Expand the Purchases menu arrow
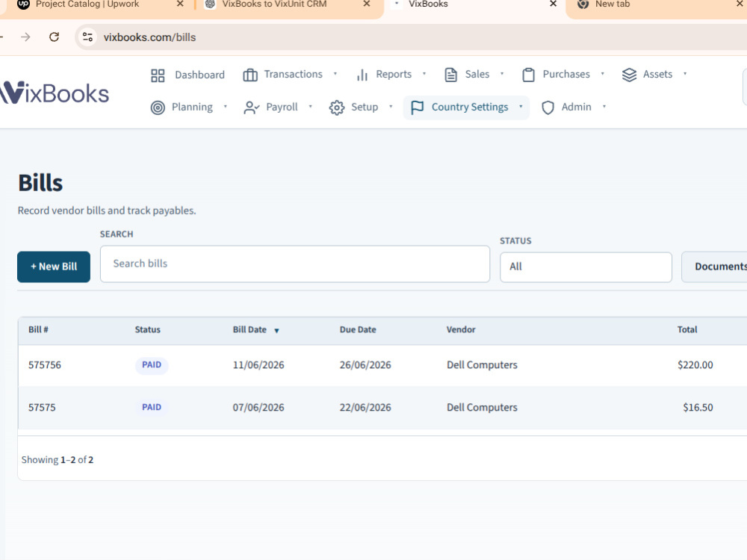 [603, 74]
